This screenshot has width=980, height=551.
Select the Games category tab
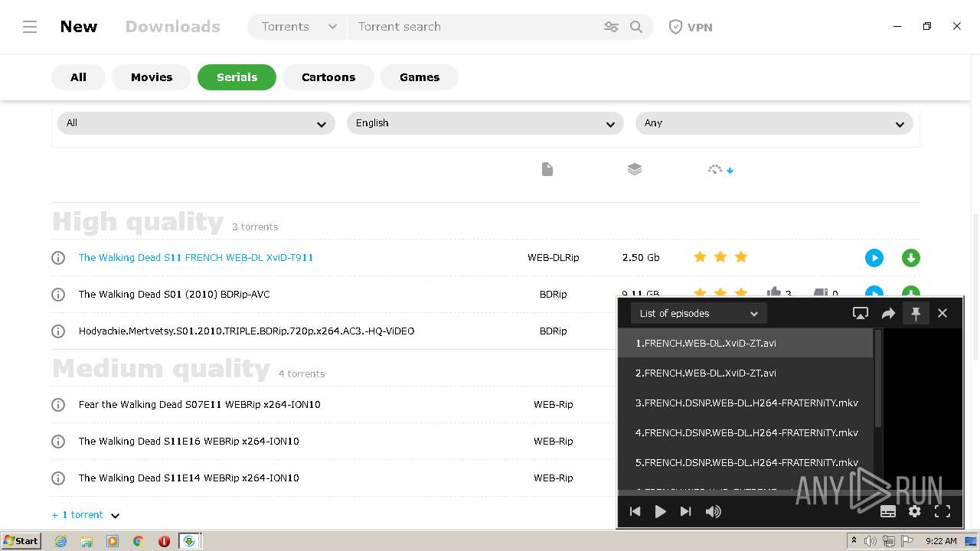(420, 77)
